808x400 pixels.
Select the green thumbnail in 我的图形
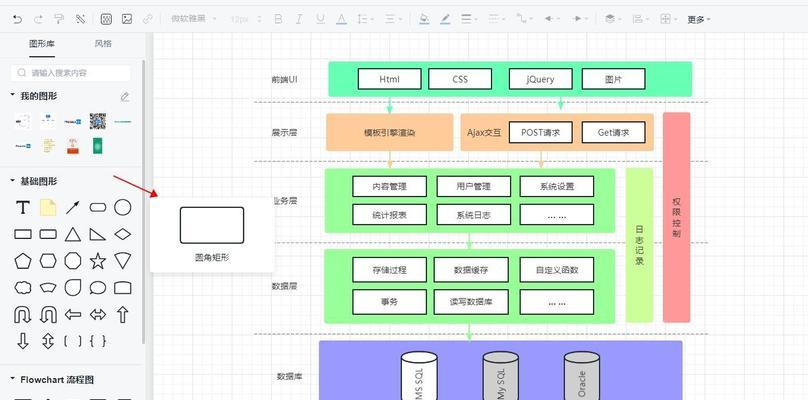(97, 146)
